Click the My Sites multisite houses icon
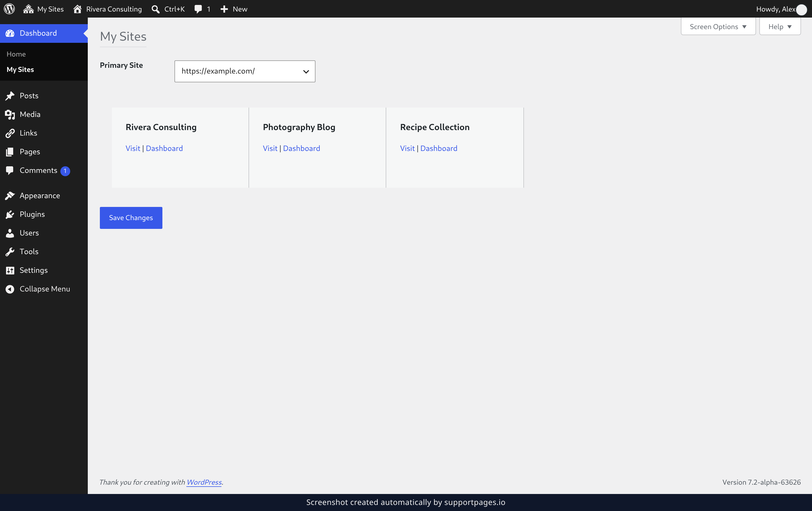The width and height of the screenshot is (812, 511). 28,9
